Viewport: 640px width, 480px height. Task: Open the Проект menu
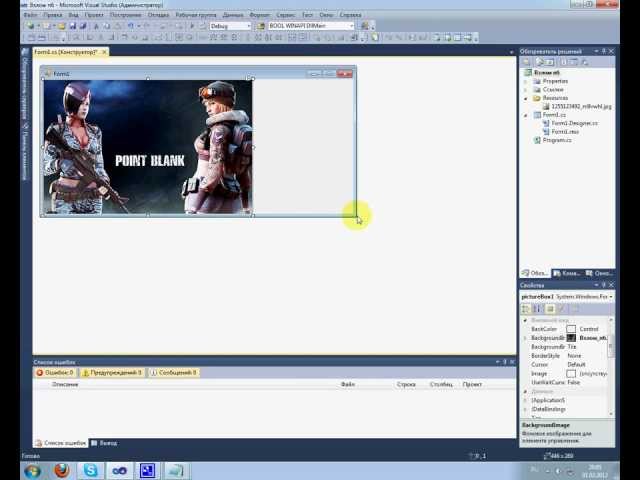94,15
